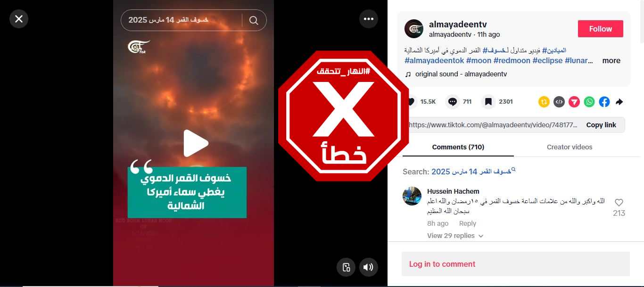The width and height of the screenshot is (644, 287).
Task: Repost using the yellow repost icon
Action: tap(544, 102)
